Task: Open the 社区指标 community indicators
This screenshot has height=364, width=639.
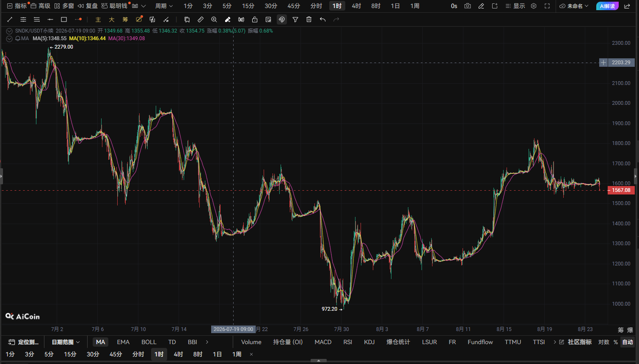Action: pos(576,342)
